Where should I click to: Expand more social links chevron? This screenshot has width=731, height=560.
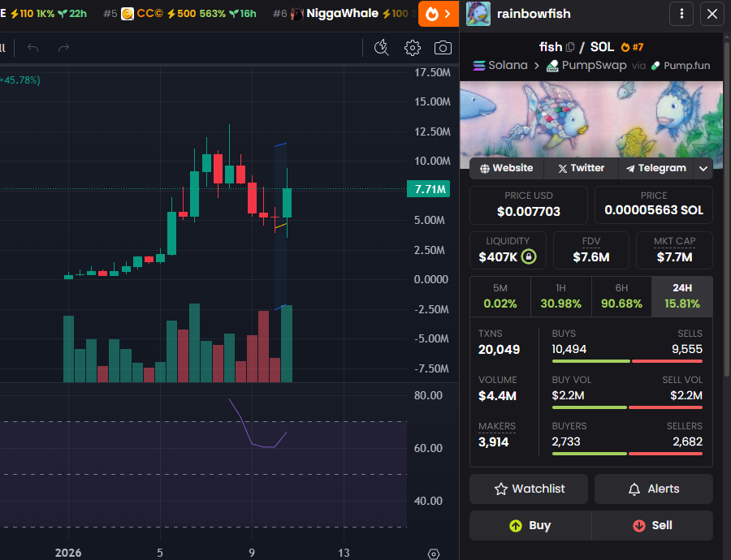703,168
